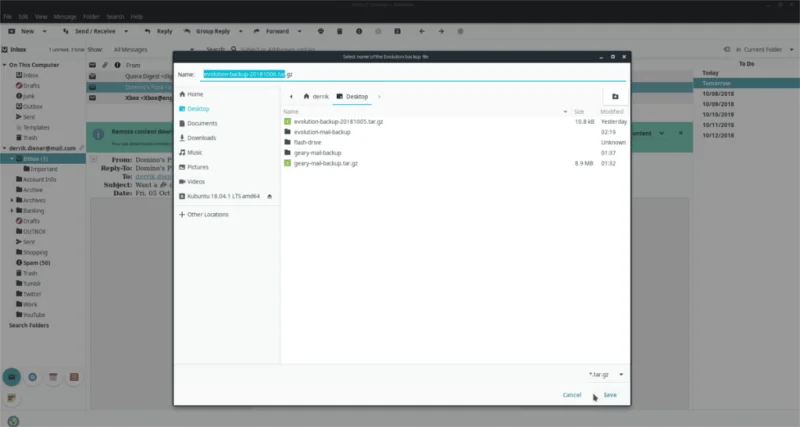This screenshot has height=427, width=800.
Task: Collapse the derrik.diener@mail.com account tree
Action: [x=5, y=148]
